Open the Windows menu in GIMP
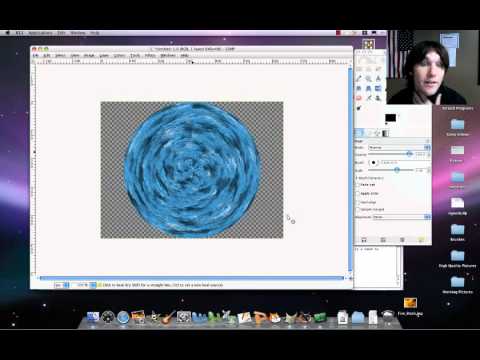 [x=168, y=56]
